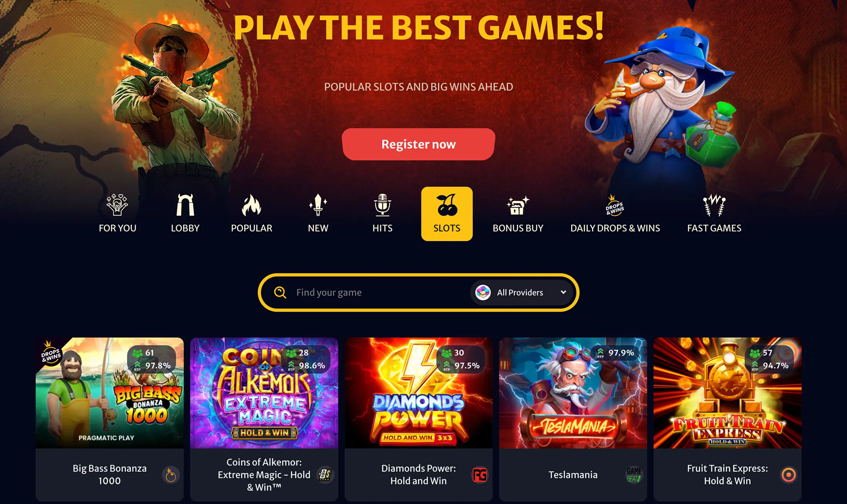Click the Game Beat provider logo on Teslamania
The height and width of the screenshot is (504, 847).
tap(634, 475)
